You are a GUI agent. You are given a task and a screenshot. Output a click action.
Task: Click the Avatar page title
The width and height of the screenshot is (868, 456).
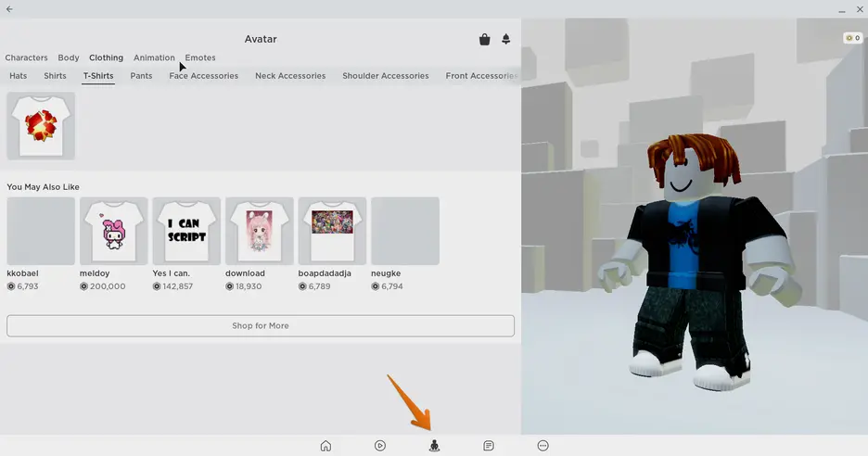point(261,39)
